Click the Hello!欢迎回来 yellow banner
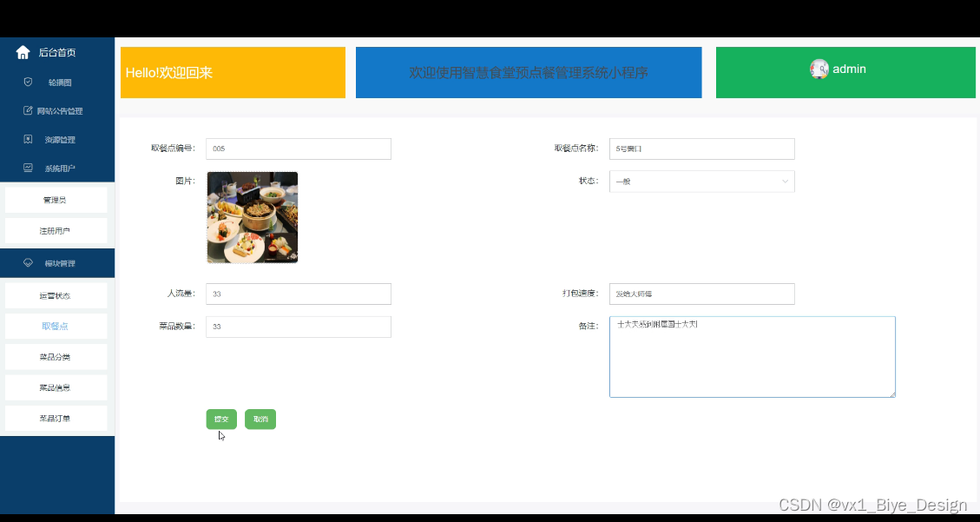This screenshot has height=522, width=980. click(x=233, y=72)
